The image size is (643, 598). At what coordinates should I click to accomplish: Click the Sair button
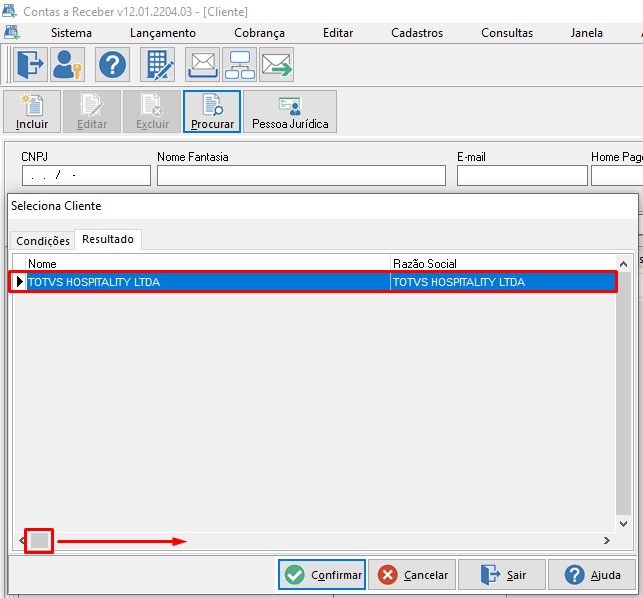502,575
